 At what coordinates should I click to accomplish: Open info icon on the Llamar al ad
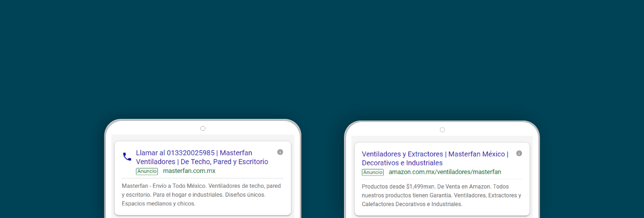tap(280, 152)
